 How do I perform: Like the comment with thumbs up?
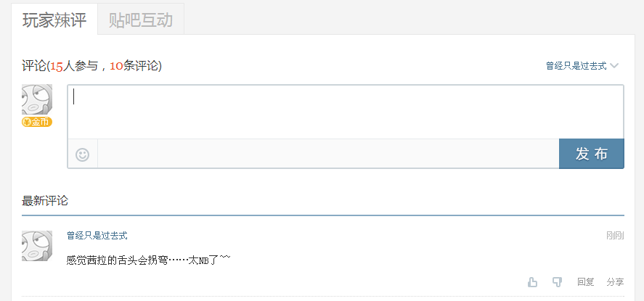point(533,282)
